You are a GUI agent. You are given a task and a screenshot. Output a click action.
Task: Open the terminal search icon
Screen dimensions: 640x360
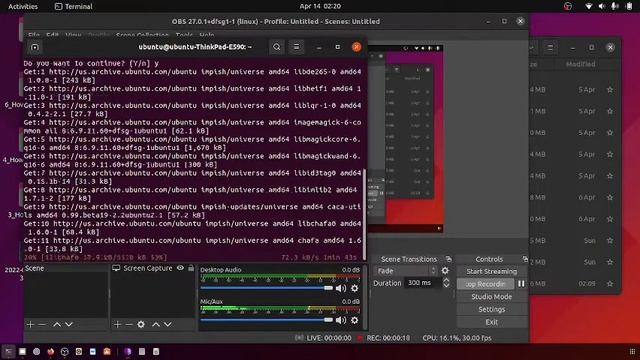[277, 47]
